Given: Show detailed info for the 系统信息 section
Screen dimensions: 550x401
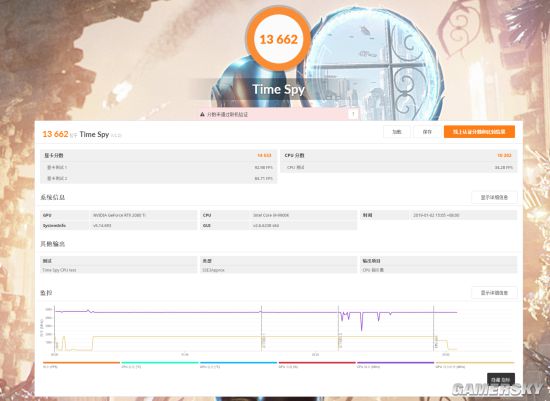Looking at the screenshot, I should (x=494, y=198).
